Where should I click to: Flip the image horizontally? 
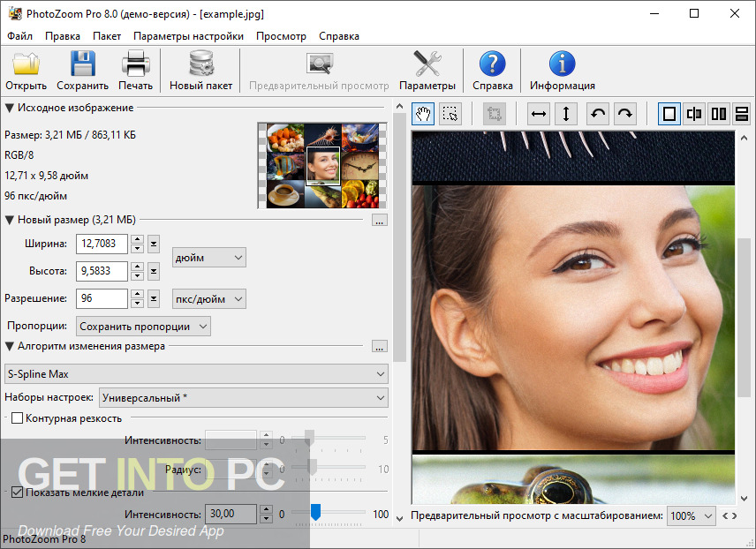coord(539,114)
